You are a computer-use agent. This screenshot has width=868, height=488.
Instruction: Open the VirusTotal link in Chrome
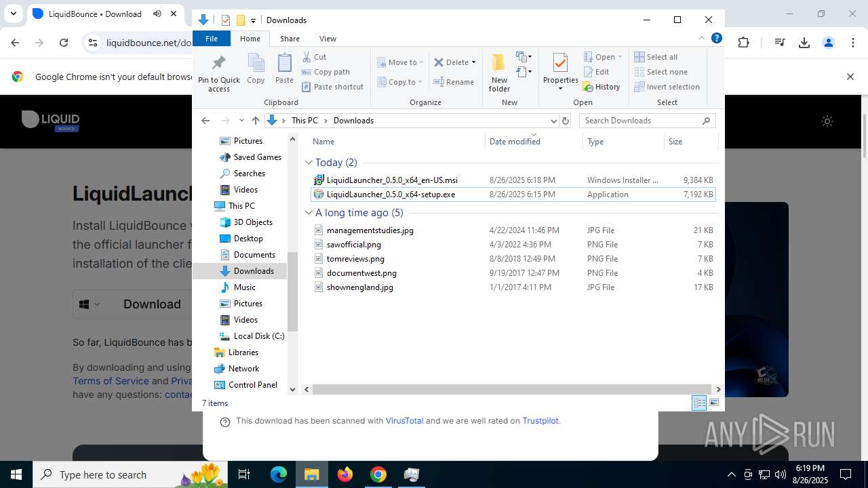coord(404,421)
